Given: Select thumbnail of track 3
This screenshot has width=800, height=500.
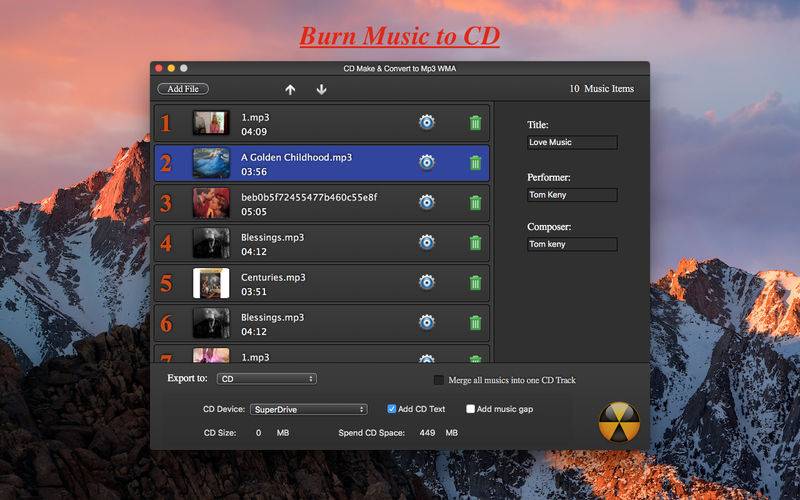Looking at the screenshot, I should [211, 203].
